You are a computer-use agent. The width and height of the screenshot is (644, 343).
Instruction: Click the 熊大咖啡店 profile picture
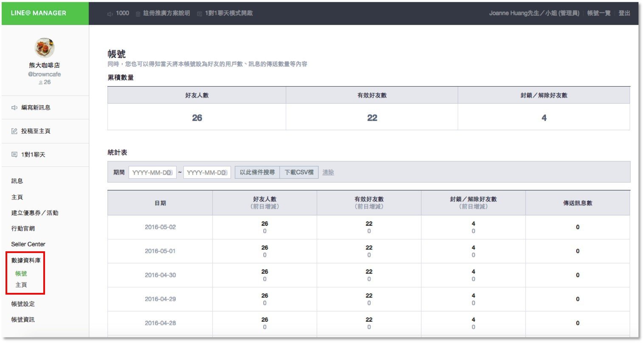45,48
